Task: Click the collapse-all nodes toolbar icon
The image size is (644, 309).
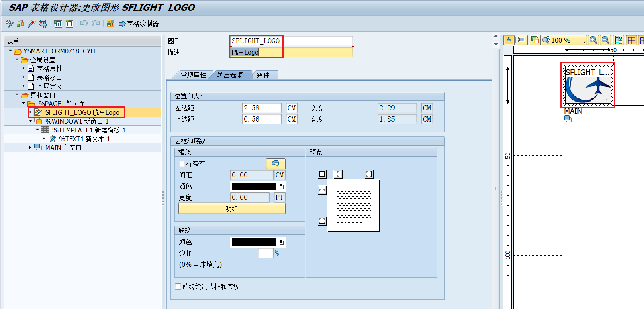Action: click(x=69, y=24)
